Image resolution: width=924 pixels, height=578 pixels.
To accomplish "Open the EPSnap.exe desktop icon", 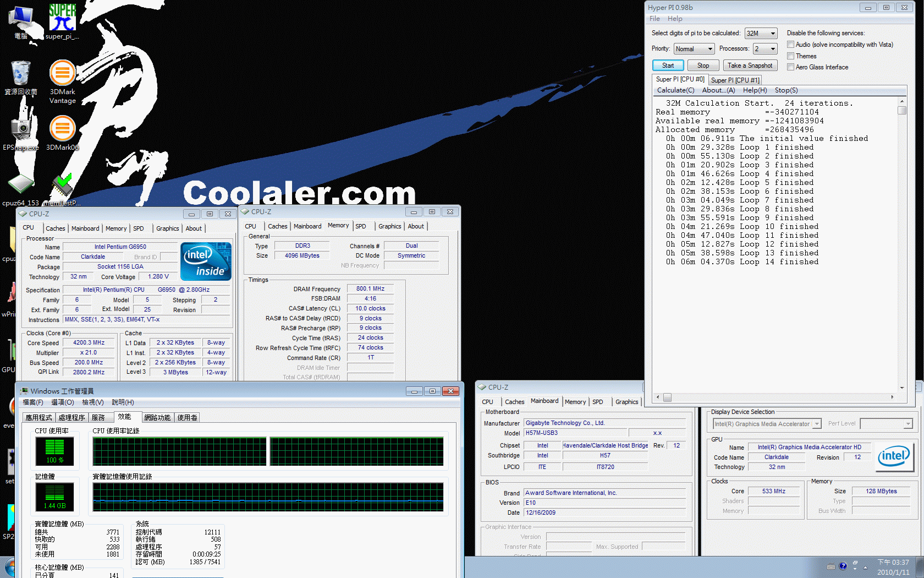I will pos(21,133).
